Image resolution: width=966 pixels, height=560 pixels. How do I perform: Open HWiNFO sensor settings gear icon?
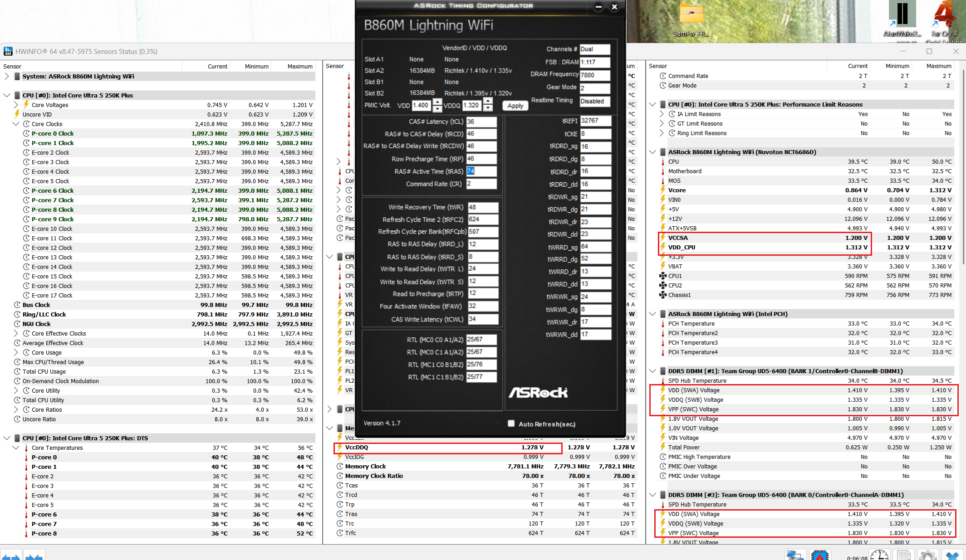(x=927, y=555)
